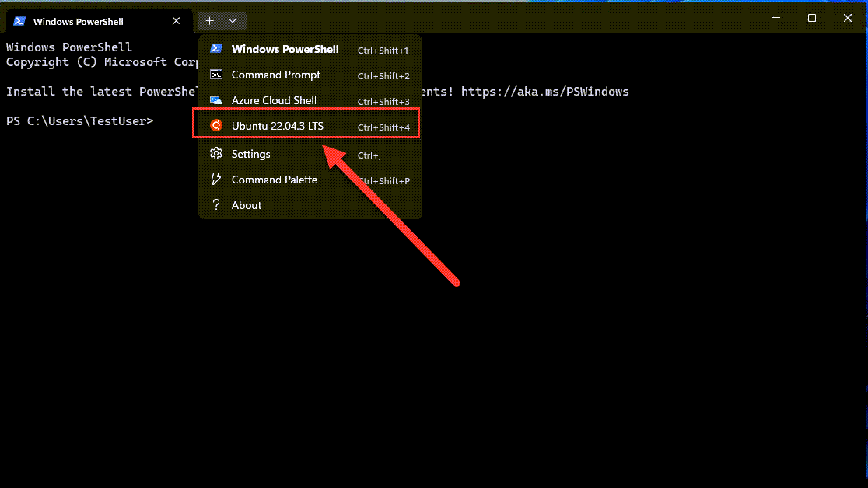
Task: Click the Ctrl+, shortcut label
Action: (x=369, y=155)
